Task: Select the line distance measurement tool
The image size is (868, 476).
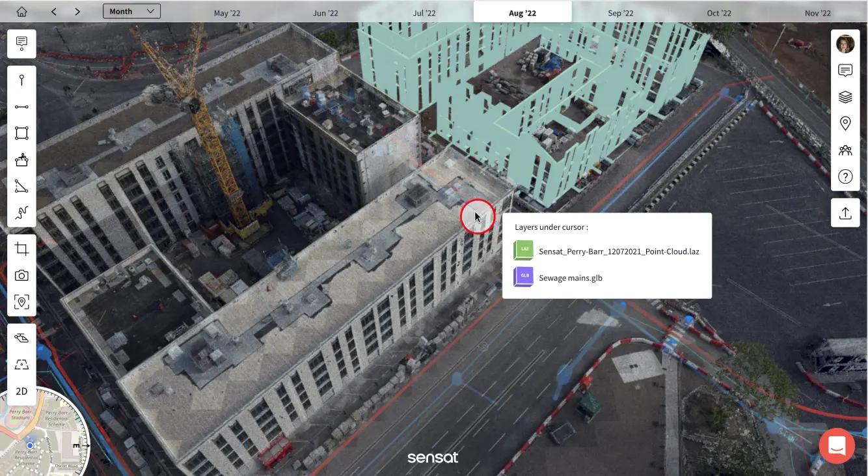Action: pos(21,107)
